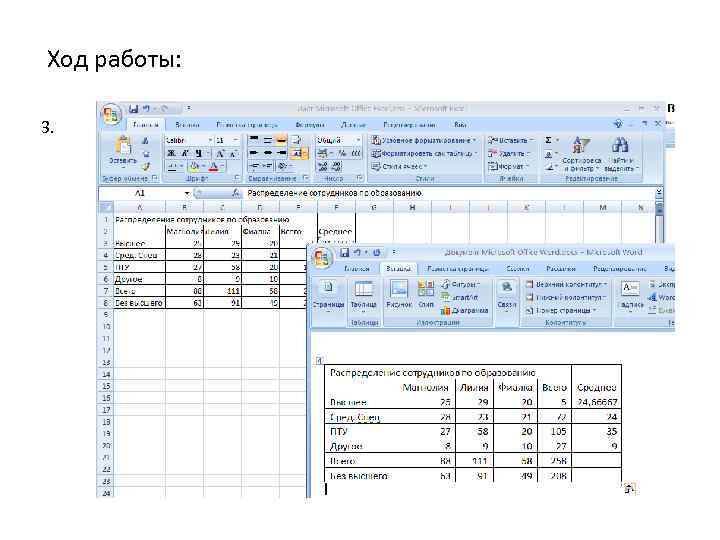Switch to Excel Разметка страницы tab
This screenshot has width=720, height=540.
click(247, 124)
